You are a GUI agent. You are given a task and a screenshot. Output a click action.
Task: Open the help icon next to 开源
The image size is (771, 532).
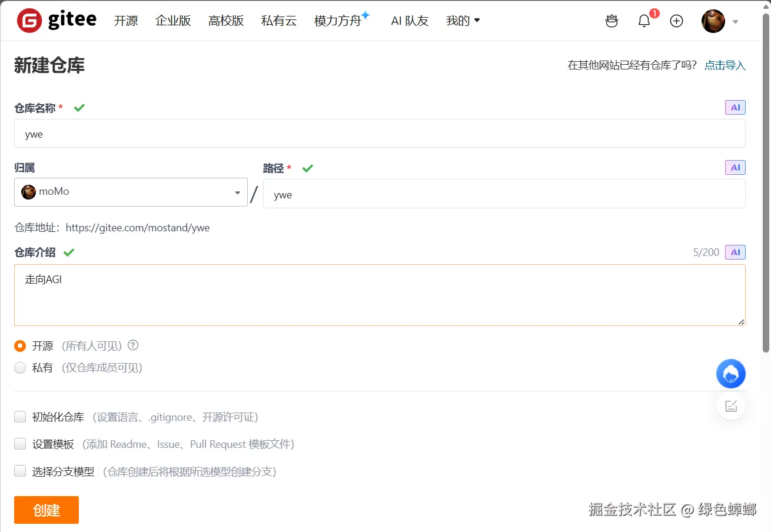[x=133, y=345]
